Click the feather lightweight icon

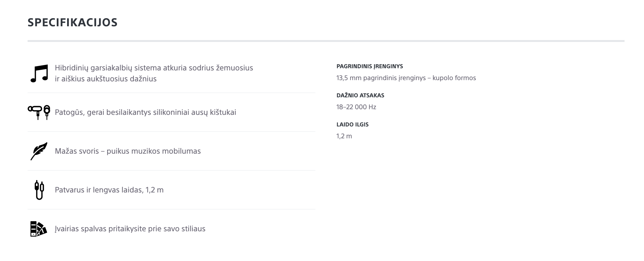pyautogui.click(x=39, y=151)
